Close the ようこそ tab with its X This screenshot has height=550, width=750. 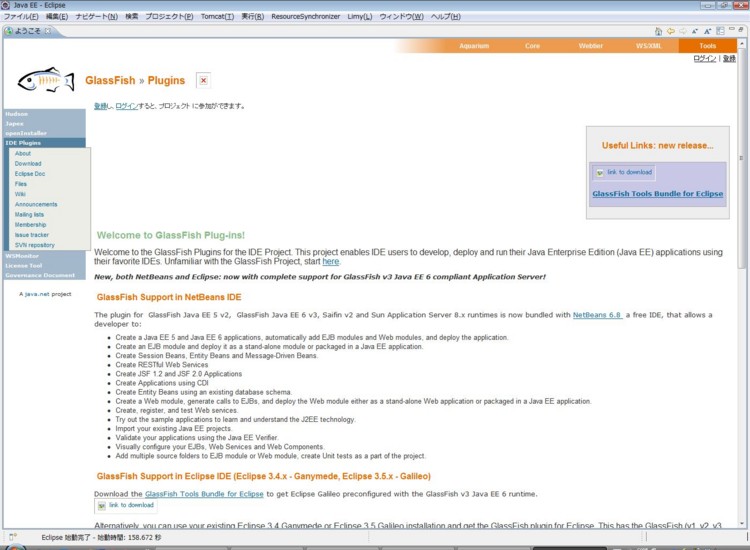click(48, 31)
